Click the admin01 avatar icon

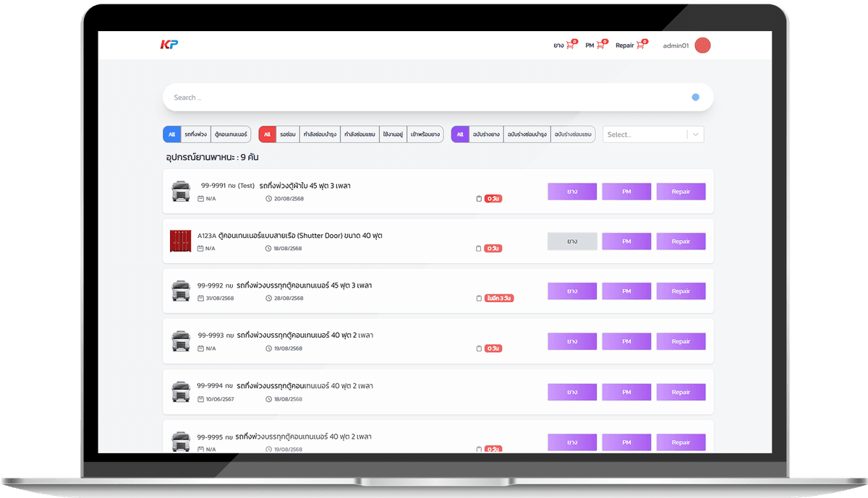point(702,46)
